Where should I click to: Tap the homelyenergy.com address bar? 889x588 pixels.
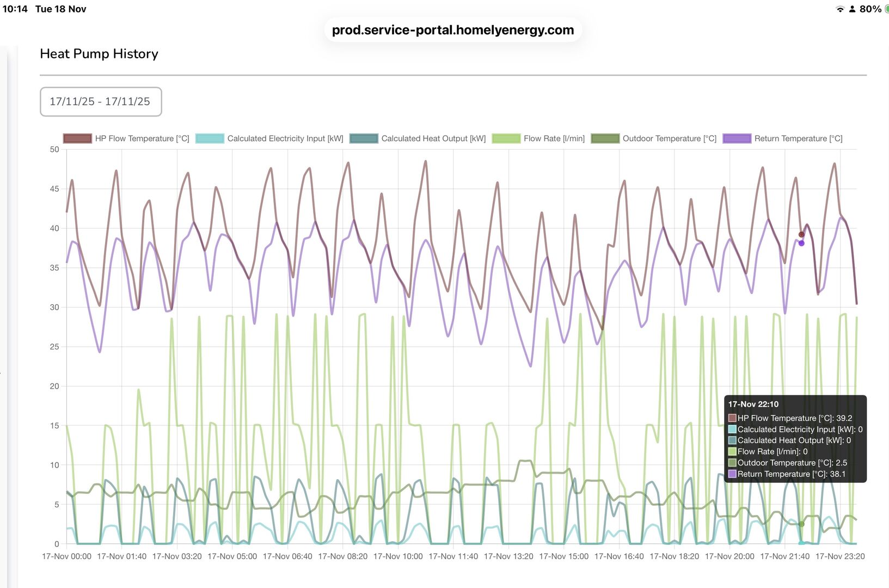tap(452, 30)
